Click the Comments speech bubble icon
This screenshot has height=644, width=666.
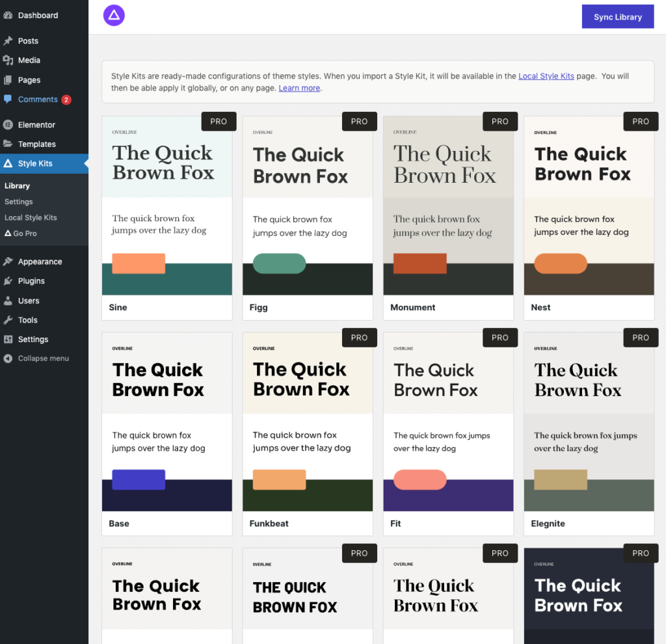(8, 99)
